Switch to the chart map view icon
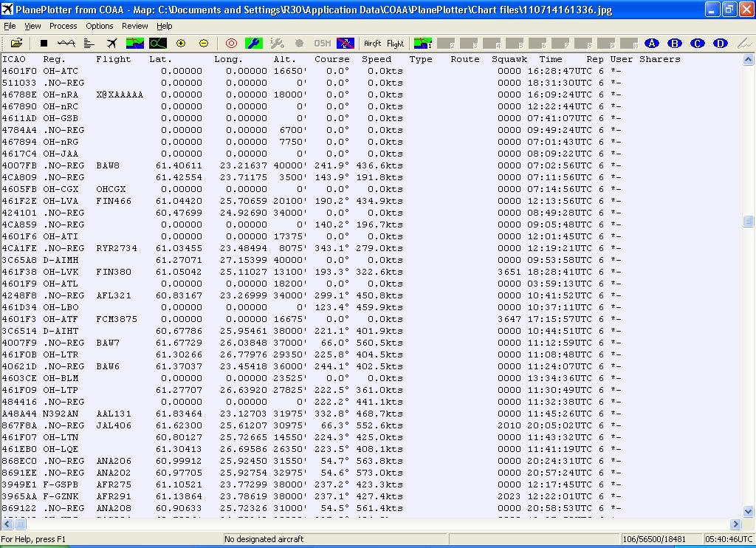756x548 pixels. point(134,44)
